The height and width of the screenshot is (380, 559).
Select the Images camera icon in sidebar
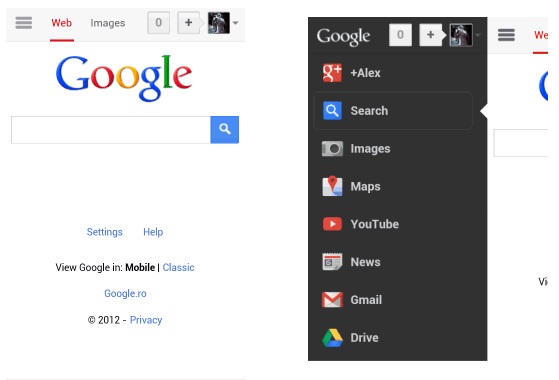(x=332, y=149)
